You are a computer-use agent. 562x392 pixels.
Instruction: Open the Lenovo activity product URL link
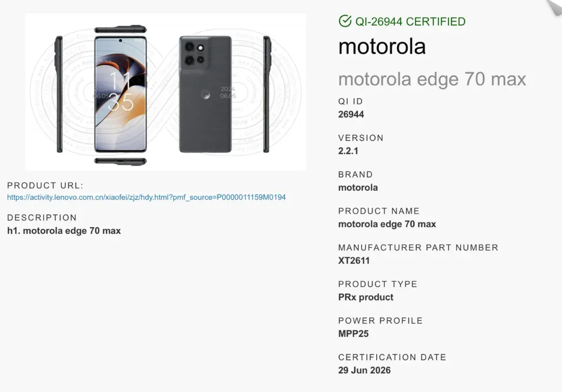tap(146, 197)
